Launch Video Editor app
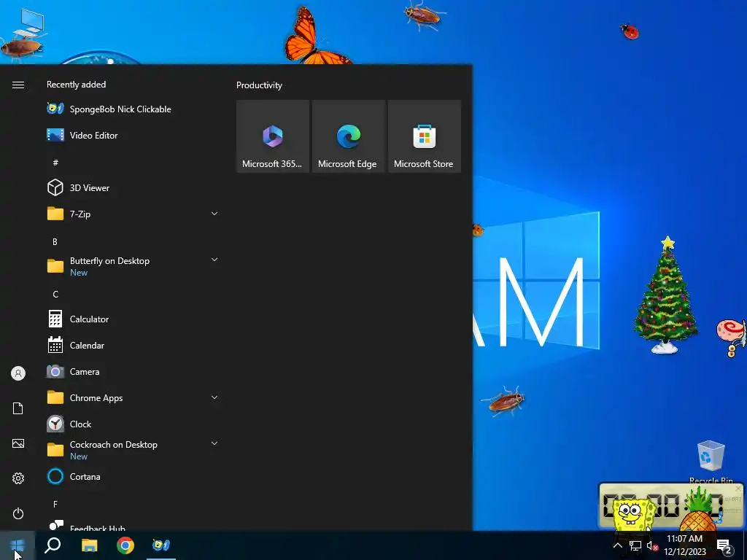 pos(133,135)
